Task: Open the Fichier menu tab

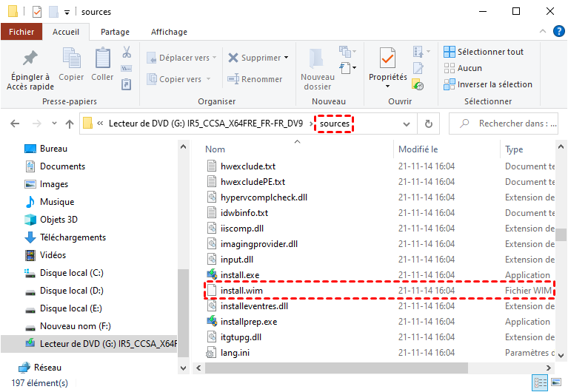Action: coord(21,32)
